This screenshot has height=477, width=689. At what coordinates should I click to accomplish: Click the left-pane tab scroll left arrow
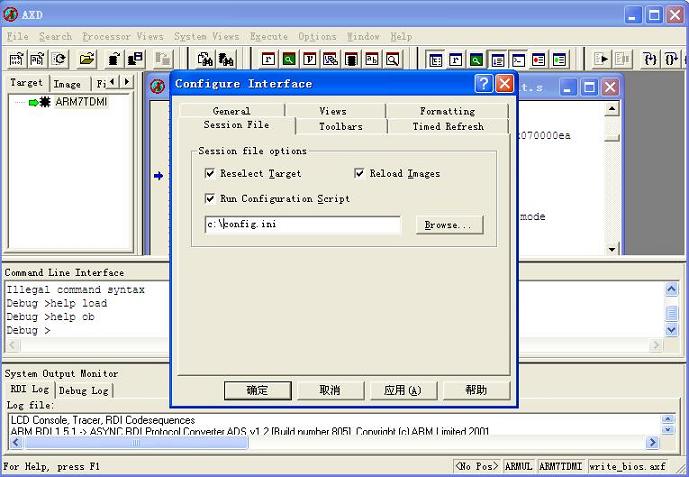(x=113, y=81)
